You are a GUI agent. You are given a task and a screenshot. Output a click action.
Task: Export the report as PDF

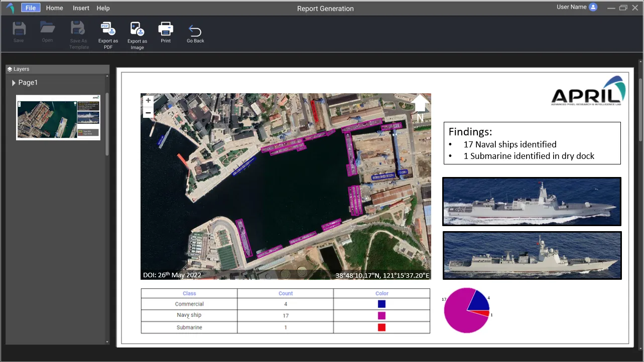coord(108,30)
